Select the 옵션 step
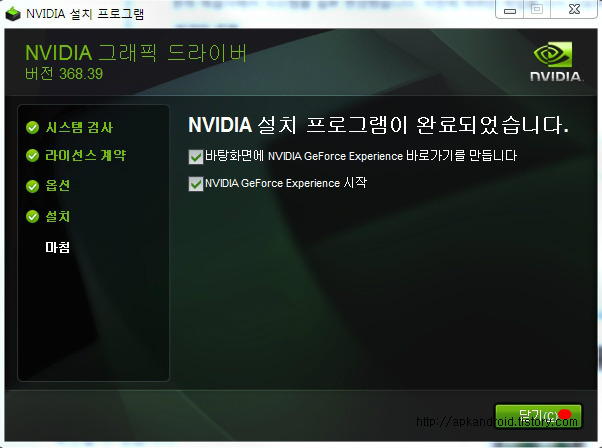The image size is (602, 448). (58, 186)
